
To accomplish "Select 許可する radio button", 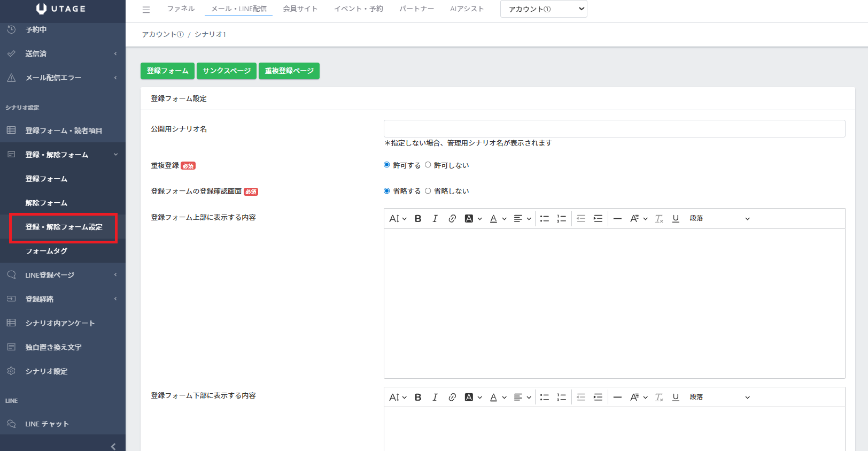I will tap(387, 165).
